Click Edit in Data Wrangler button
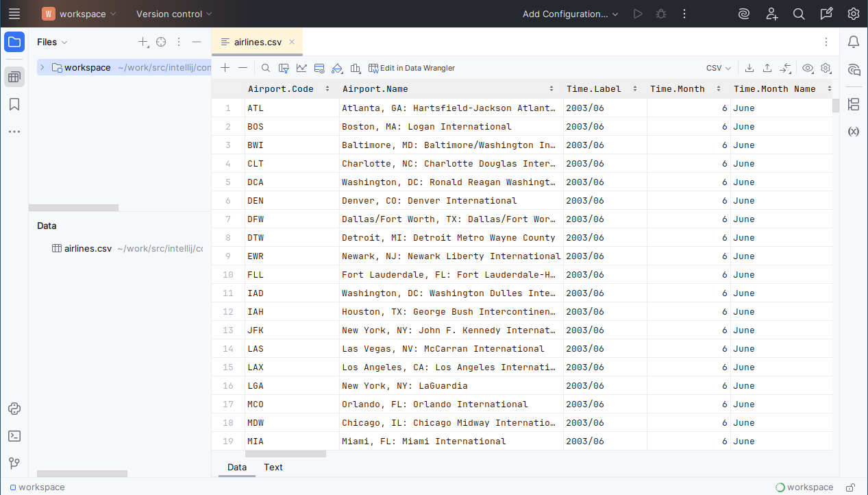 pos(412,68)
